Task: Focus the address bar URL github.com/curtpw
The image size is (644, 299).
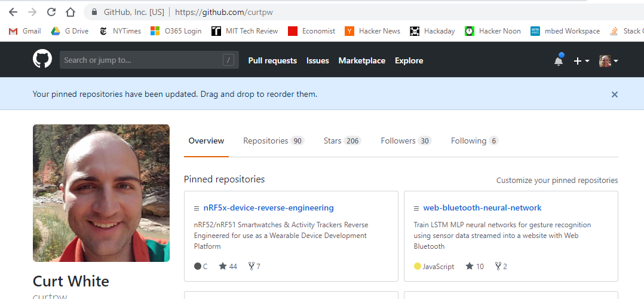Action: click(224, 12)
